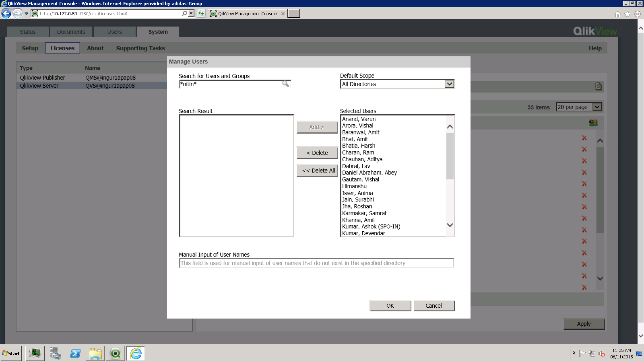Click the Add > button
Screen dimensions: 644x362
coord(317,127)
